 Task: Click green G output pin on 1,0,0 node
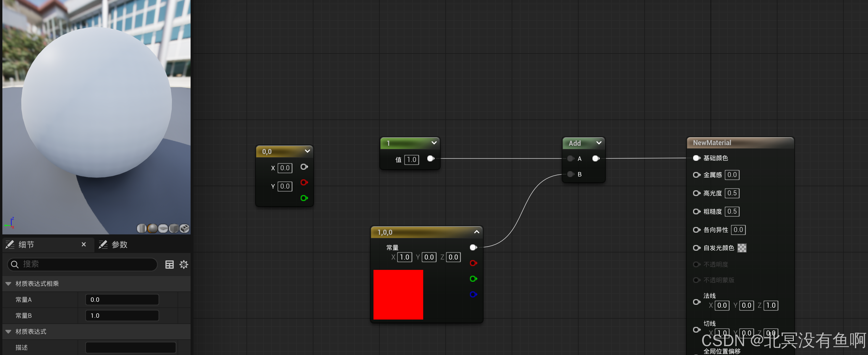pyautogui.click(x=473, y=279)
